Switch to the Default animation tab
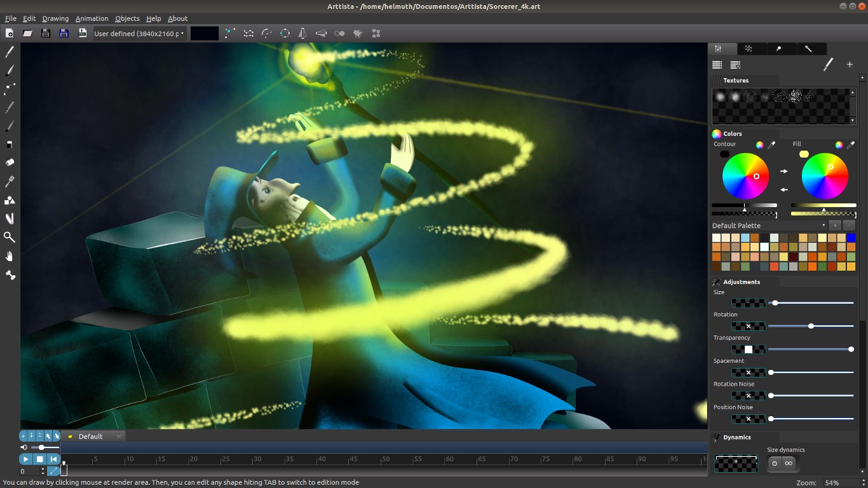Screen dimensions: 868x488 pos(90,436)
